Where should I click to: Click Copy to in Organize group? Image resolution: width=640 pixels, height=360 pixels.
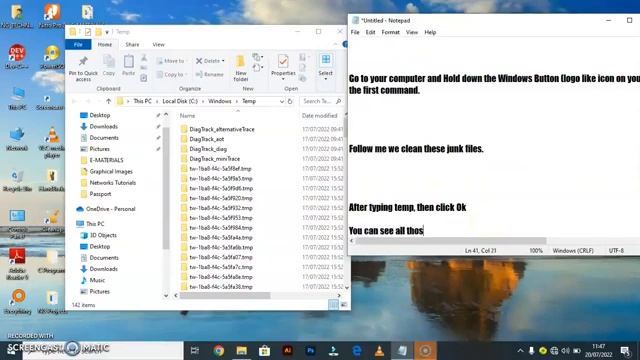tap(171, 74)
